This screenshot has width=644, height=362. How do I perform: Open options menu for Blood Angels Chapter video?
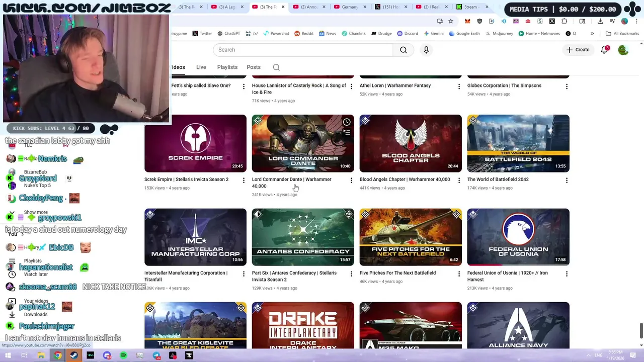pos(459,180)
